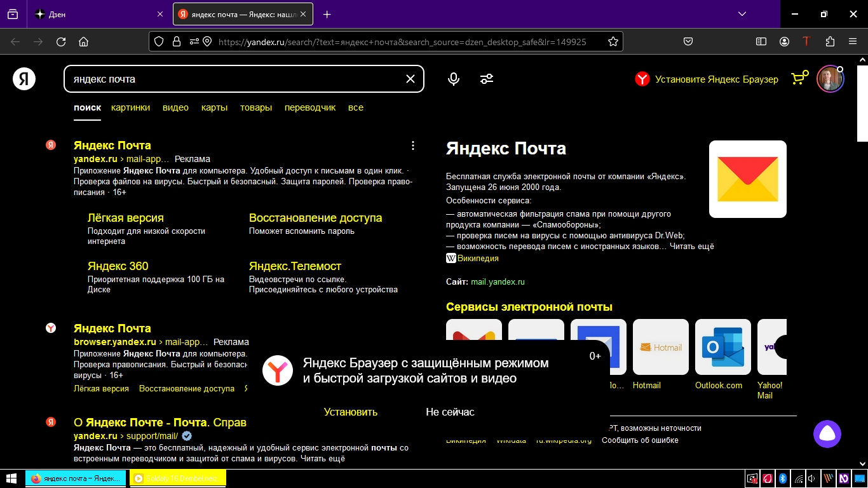The image size is (868, 488).
Task: Select the карты search tab
Action: tap(214, 107)
